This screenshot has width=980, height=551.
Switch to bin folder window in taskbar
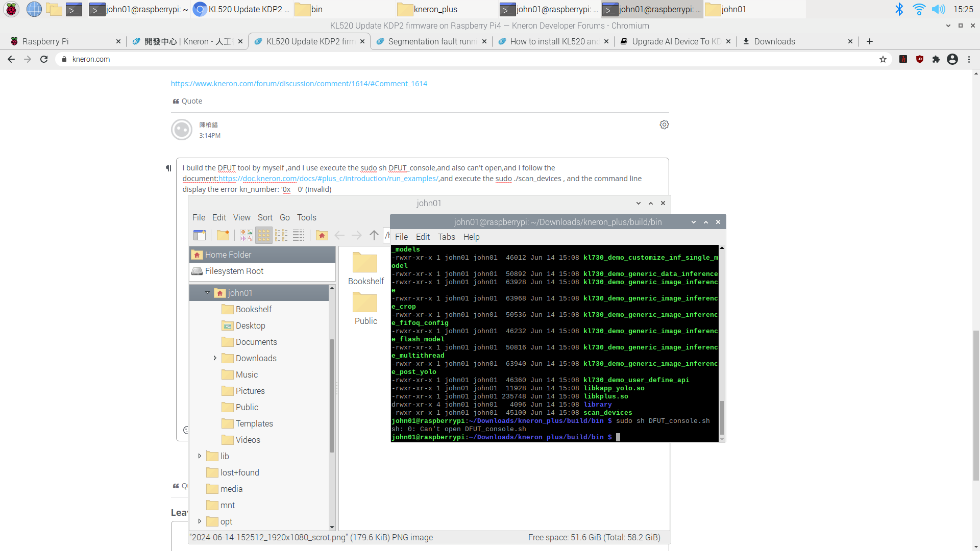(345, 9)
